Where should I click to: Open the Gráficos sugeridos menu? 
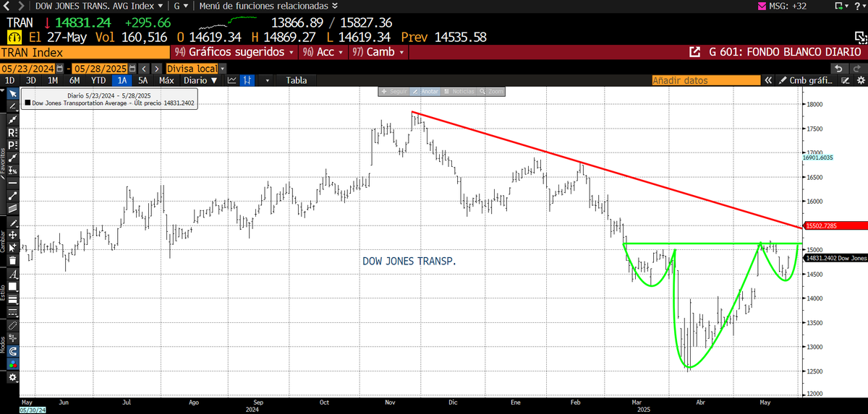(x=234, y=52)
